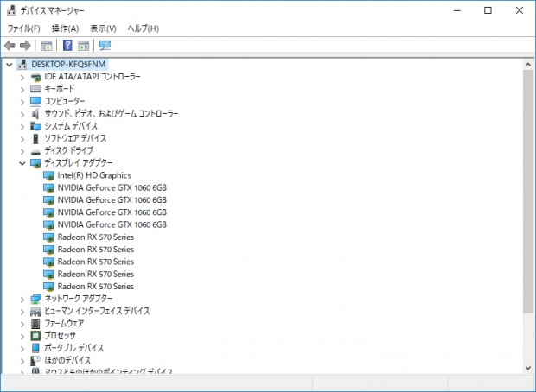Click the action pane toolbar icon

point(83,46)
